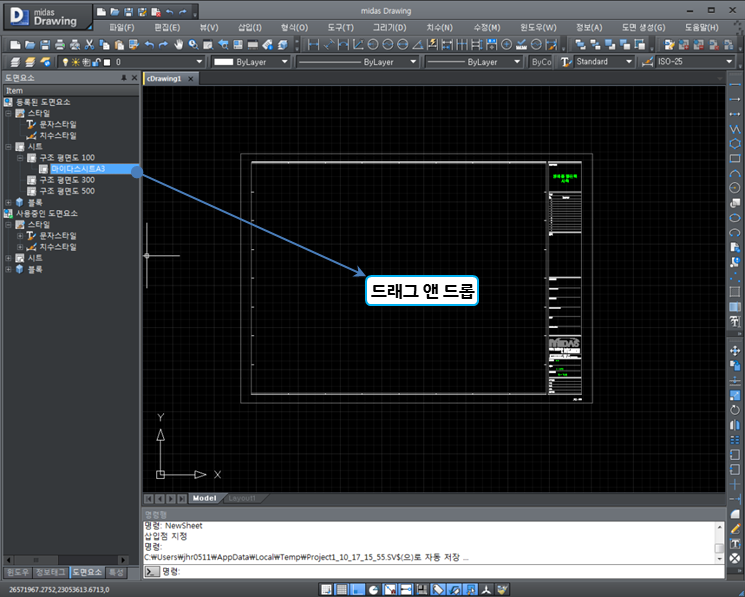Click the Angular dimension tool icon
Screen dimensions: 745x597
(x=418, y=45)
